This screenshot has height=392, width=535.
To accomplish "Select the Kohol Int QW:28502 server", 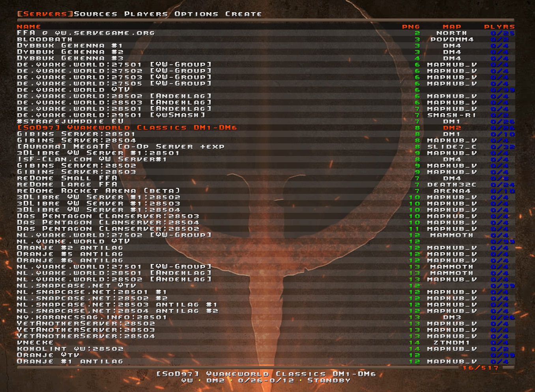I will pyautogui.click(x=70, y=349).
